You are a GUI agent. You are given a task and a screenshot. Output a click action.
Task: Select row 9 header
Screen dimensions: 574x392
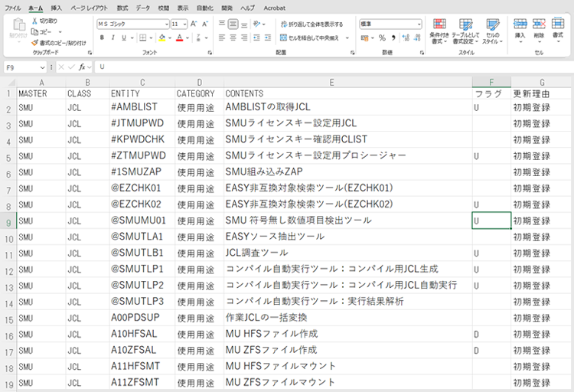click(x=8, y=221)
